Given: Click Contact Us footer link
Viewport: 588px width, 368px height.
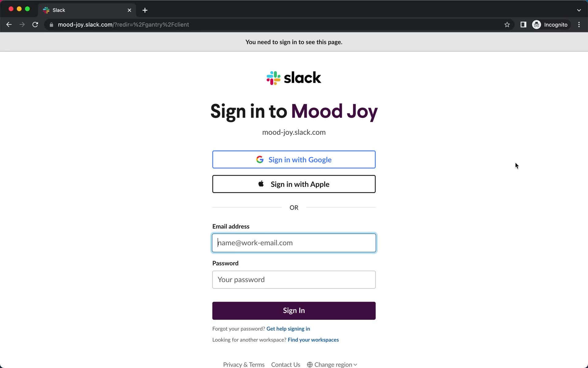Looking at the screenshot, I should pos(286,364).
